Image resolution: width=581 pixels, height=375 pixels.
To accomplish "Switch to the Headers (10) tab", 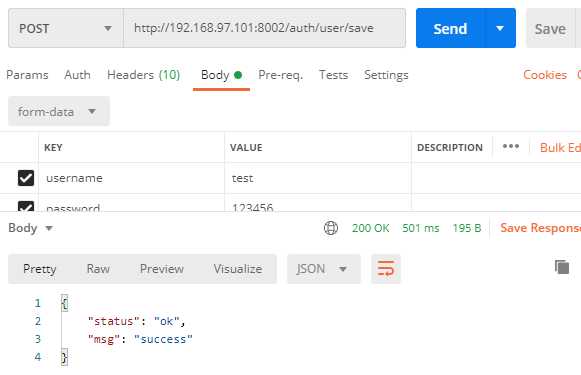I will tap(143, 75).
